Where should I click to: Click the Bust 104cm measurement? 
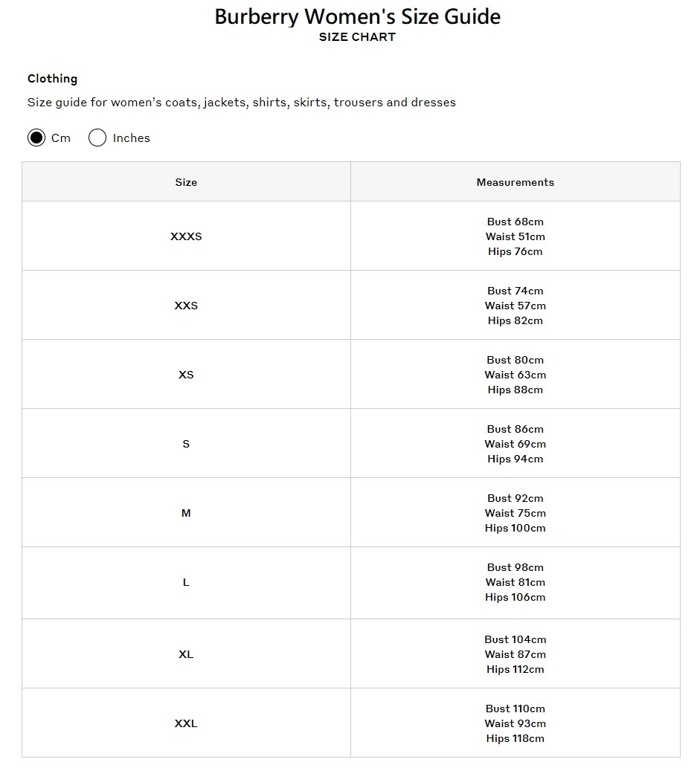click(x=515, y=639)
